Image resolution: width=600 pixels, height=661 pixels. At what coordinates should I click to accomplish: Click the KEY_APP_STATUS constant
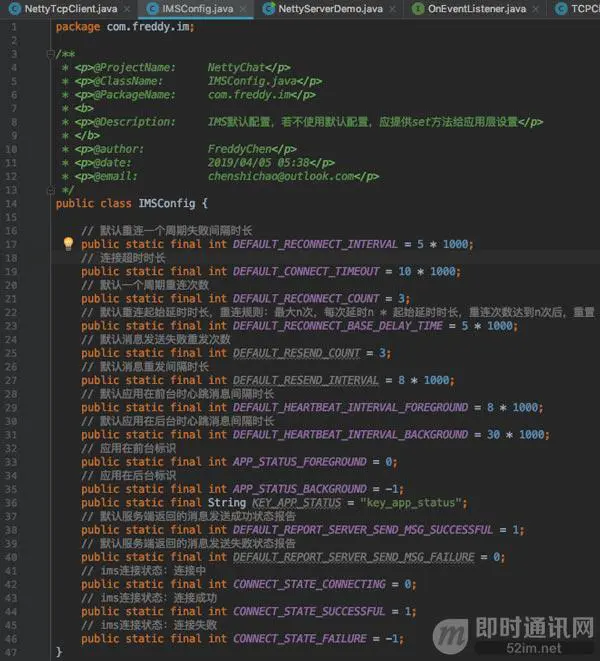pos(296,502)
